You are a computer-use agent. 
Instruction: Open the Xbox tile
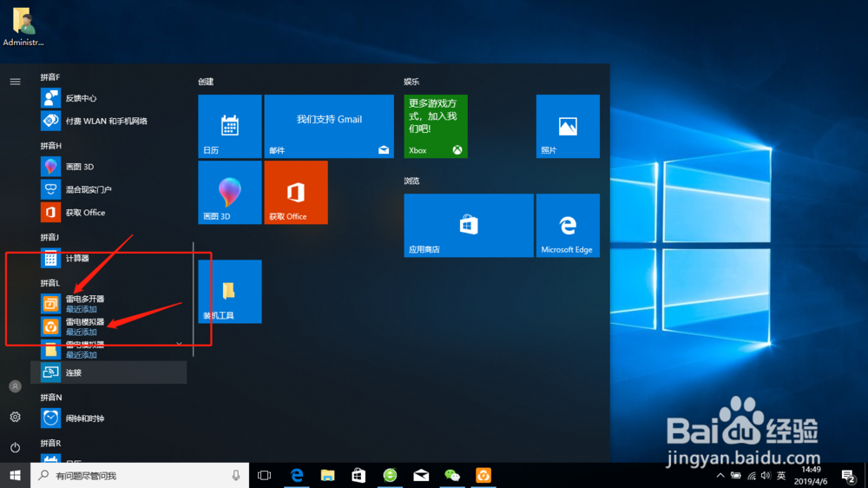click(436, 126)
